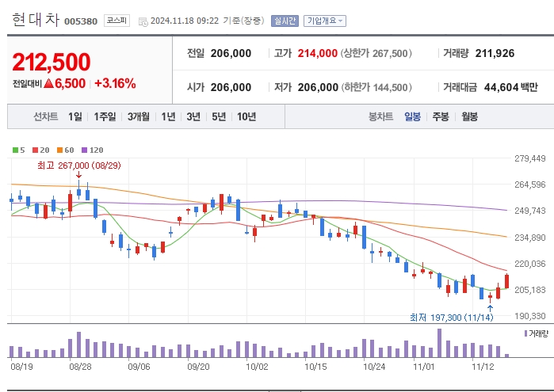Click the 11/12 date label on the axis
Image resolution: width=554 pixels, height=392 pixels.
click(483, 367)
